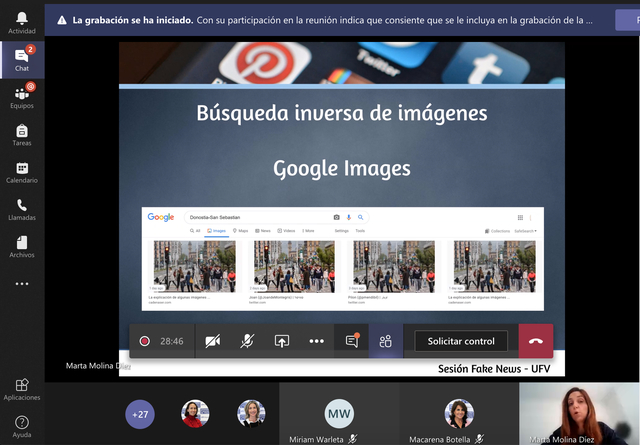This screenshot has height=445, width=640.
Task: Click Marta Molina Díez video tile
Action: [579, 414]
